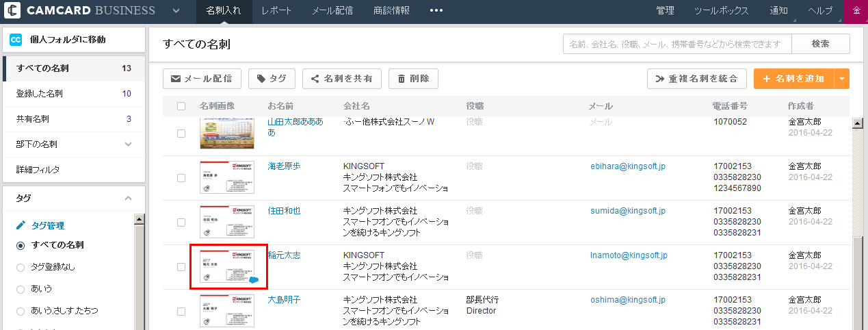Open the dropdown arrow beside CAMCARD BUSINESS
Screen dimensions: 868x330
(176, 11)
